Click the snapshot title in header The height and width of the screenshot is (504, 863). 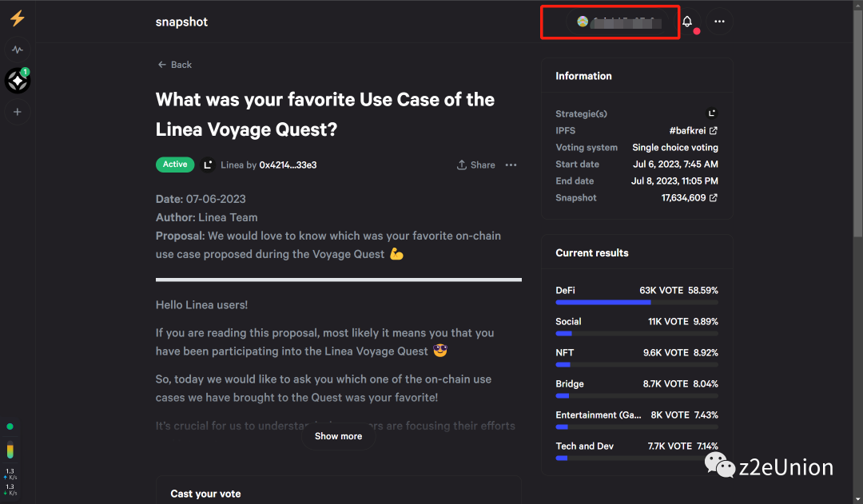[x=181, y=22]
